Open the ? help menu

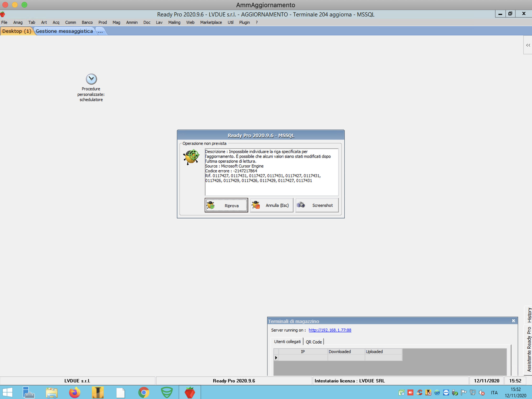pyautogui.click(x=257, y=22)
